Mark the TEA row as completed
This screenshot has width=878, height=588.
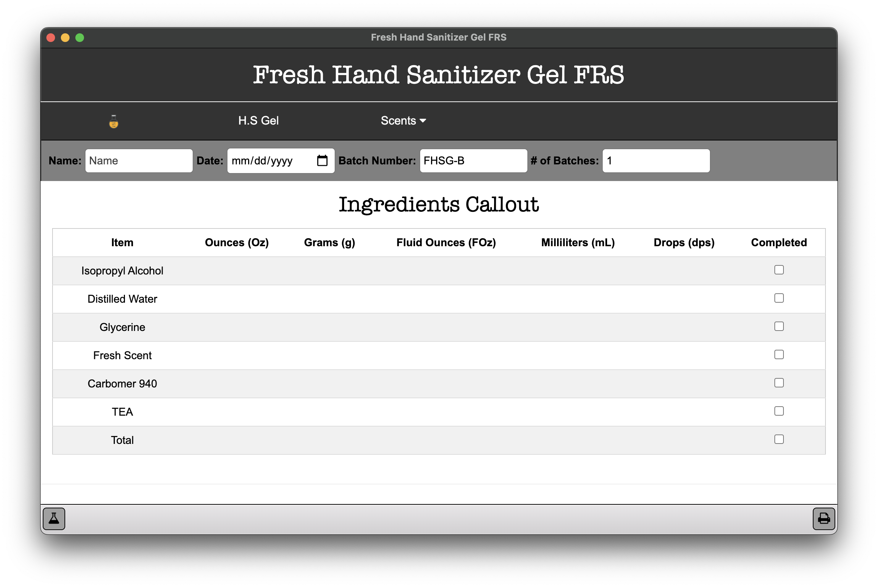pyautogui.click(x=779, y=411)
